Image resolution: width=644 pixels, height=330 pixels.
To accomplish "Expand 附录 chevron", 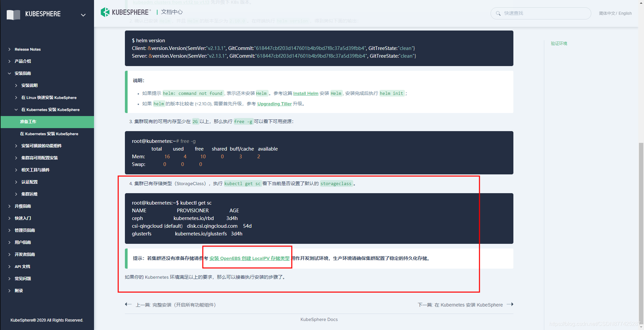I will (x=9, y=291).
